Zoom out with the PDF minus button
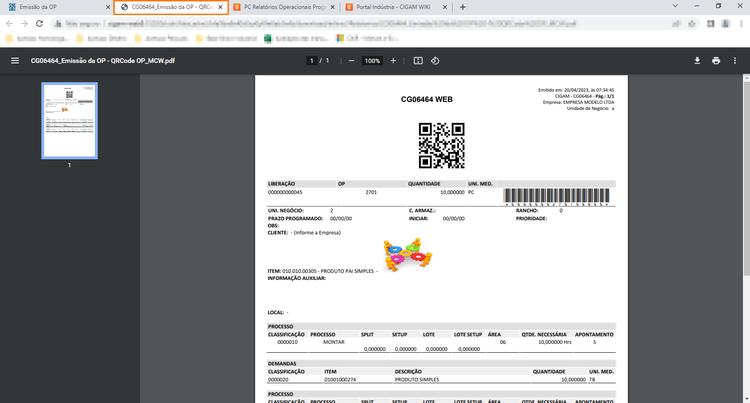This screenshot has height=403, width=750. coord(351,61)
